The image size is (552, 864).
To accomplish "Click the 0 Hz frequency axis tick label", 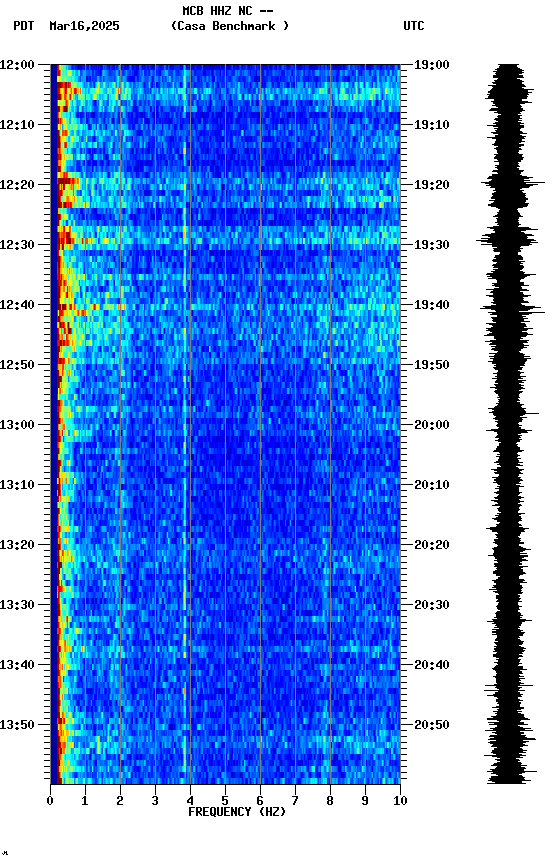I will (x=50, y=801).
